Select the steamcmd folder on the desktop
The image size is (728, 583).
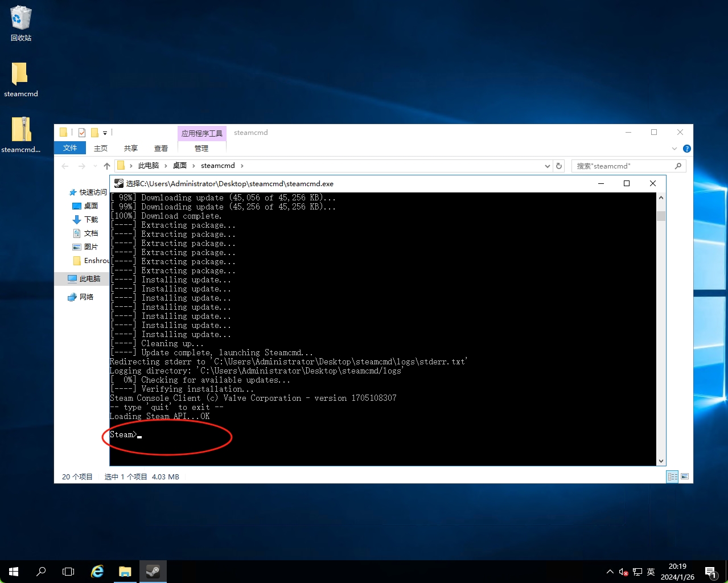[20, 79]
